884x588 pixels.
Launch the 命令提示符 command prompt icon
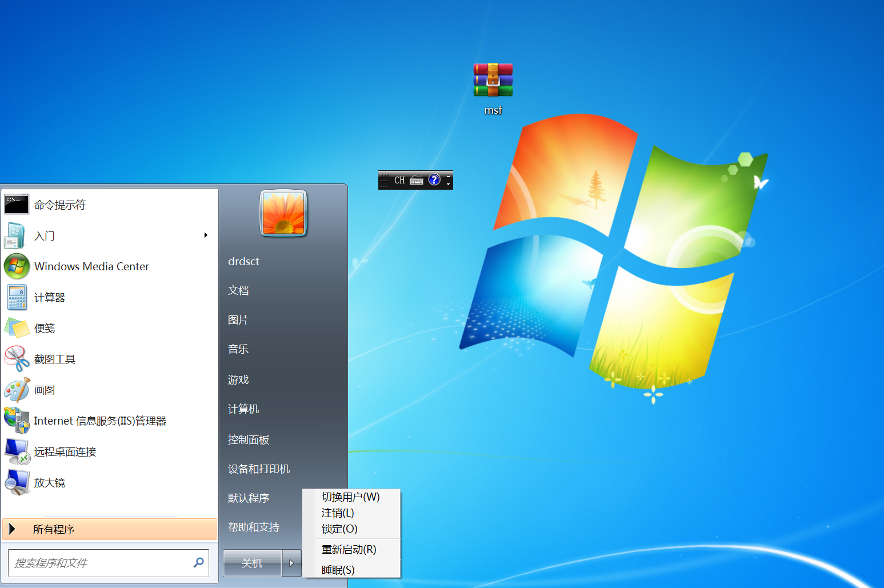(x=17, y=205)
